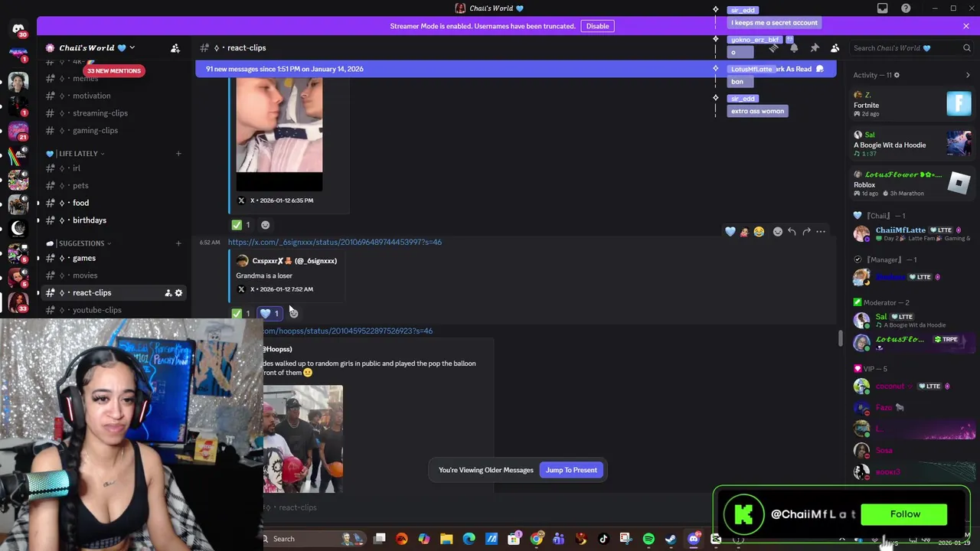Open the pop the balloon video thumbnail

click(303, 439)
